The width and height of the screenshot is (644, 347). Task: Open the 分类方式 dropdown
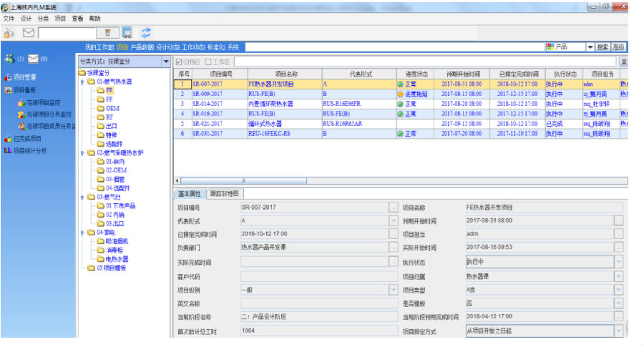pyautogui.click(x=167, y=62)
